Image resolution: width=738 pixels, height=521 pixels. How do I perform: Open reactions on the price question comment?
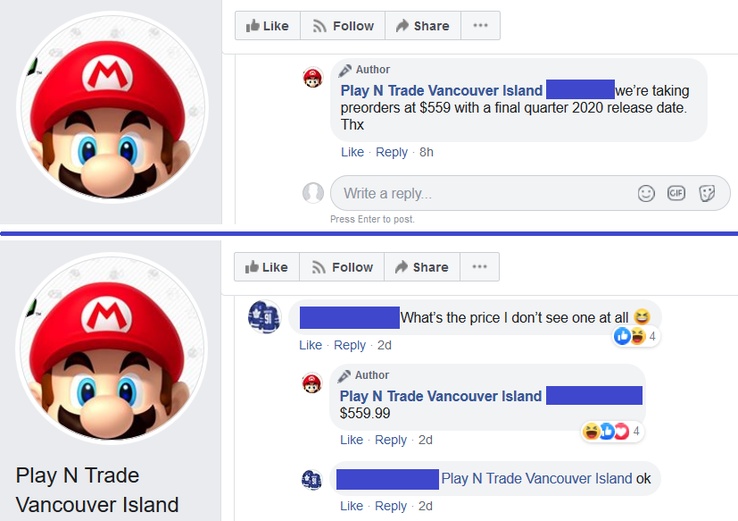[636, 336]
